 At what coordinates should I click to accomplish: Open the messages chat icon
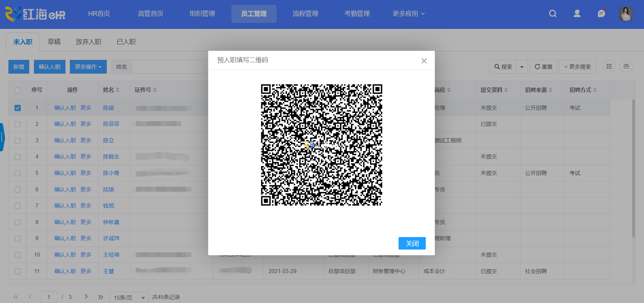[601, 13]
